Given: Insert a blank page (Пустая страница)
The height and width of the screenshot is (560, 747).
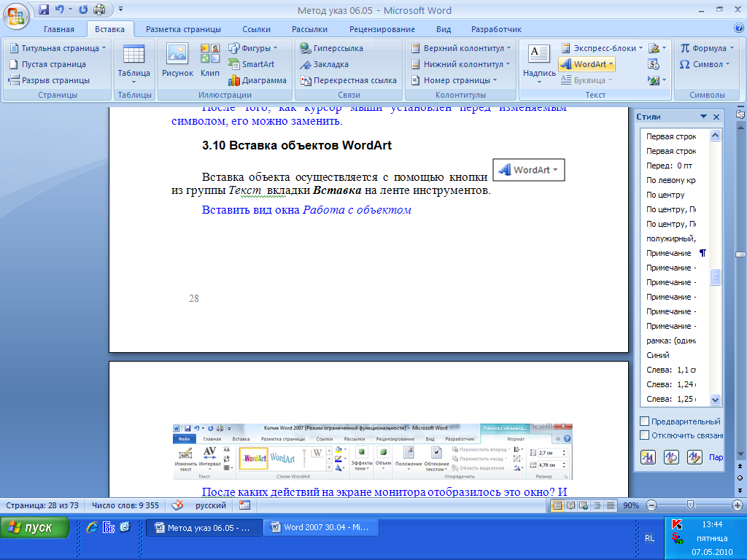Looking at the screenshot, I should tap(48, 64).
